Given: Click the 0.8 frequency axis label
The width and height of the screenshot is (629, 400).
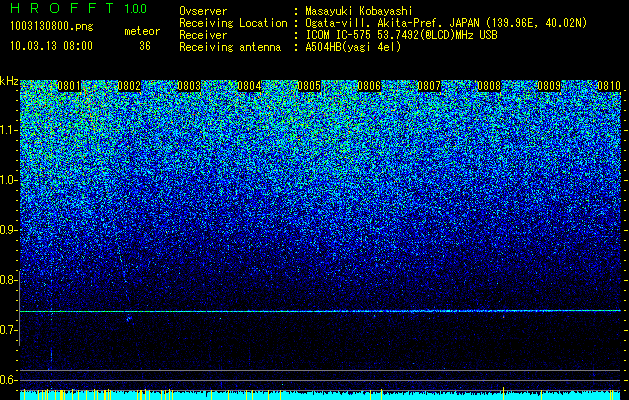Looking at the screenshot, I should pos(8,280).
